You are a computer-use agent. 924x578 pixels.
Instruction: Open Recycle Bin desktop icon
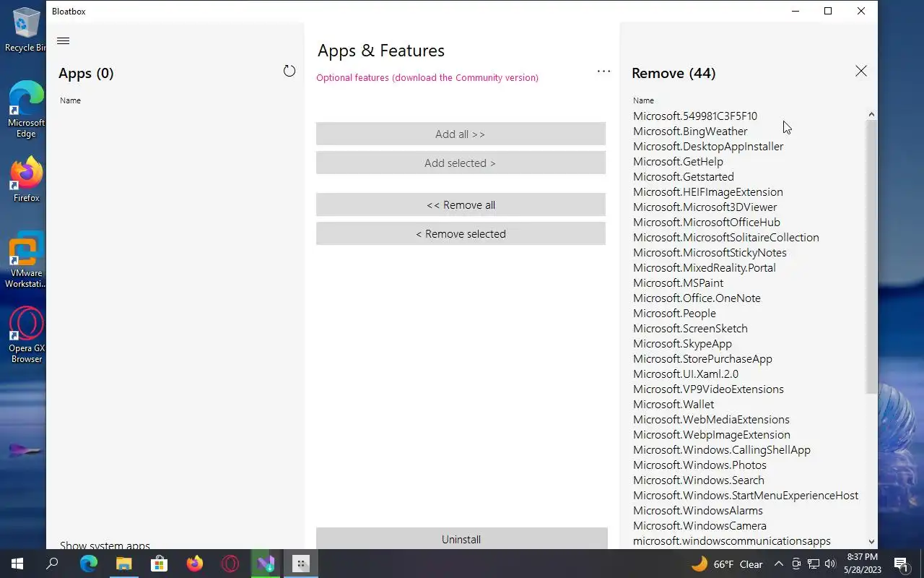tap(25, 30)
